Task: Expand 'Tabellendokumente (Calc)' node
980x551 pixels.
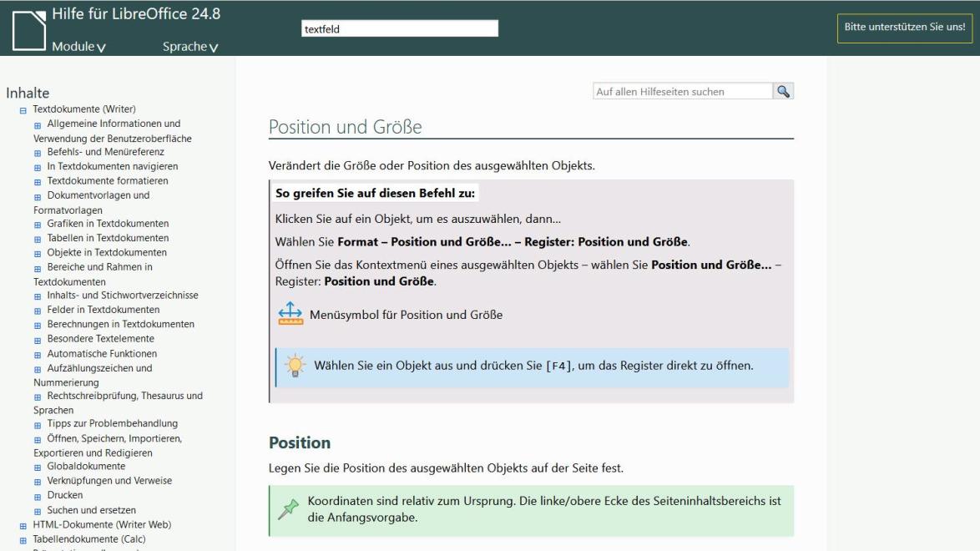Action: click(23, 540)
